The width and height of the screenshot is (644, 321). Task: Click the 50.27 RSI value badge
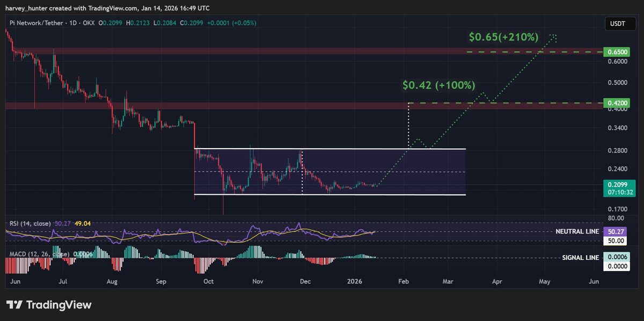[616, 231]
